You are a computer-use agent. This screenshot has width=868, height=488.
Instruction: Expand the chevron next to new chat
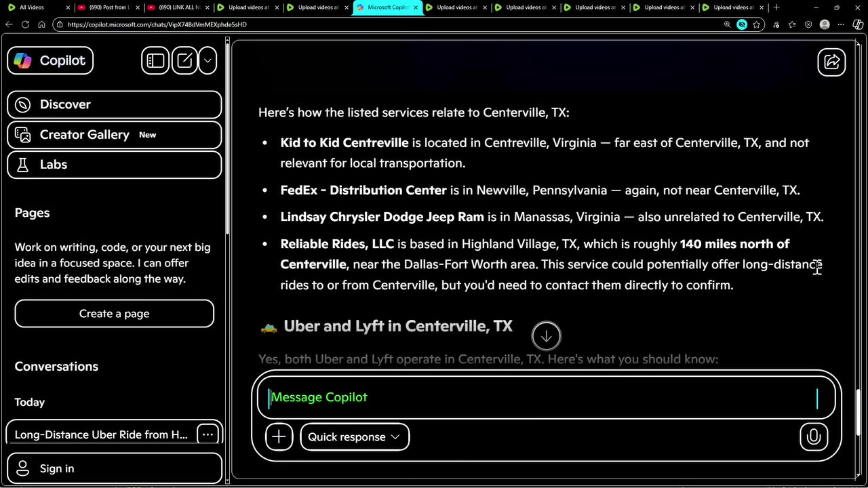208,60
